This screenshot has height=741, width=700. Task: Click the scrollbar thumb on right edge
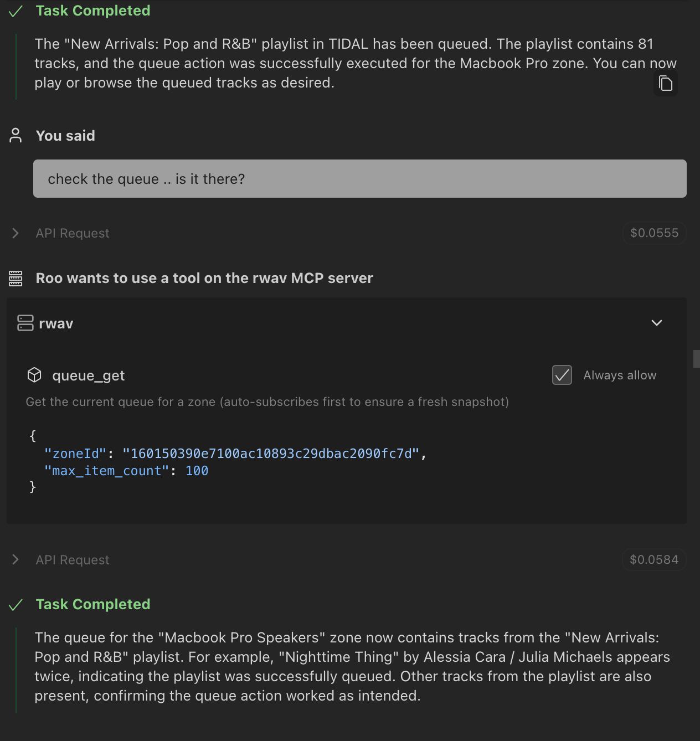(696, 358)
